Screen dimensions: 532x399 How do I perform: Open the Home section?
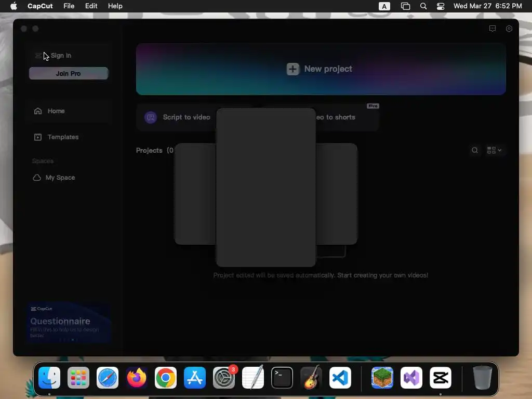(69, 111)
